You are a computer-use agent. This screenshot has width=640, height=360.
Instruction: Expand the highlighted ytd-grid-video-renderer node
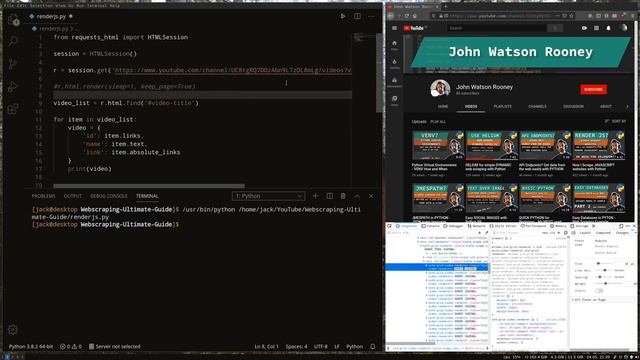pyautogui.click(x=426, y=266)
